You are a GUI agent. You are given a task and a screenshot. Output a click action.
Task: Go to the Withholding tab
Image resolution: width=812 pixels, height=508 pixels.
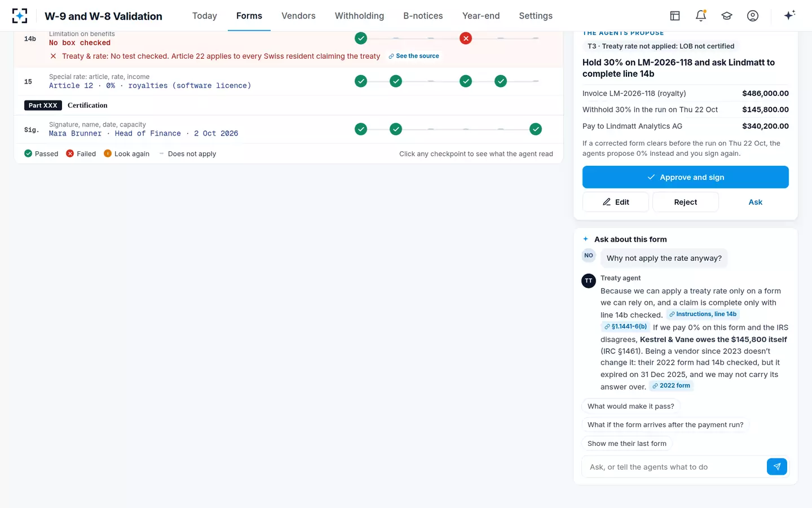(359, 16)
